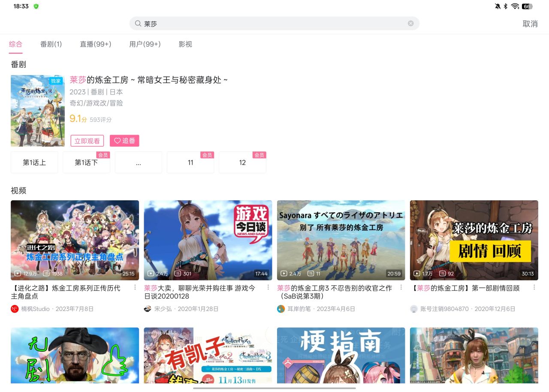Open 账号注销9804870 uploader avatar
The image size is (549, 392).
(414, 309)
